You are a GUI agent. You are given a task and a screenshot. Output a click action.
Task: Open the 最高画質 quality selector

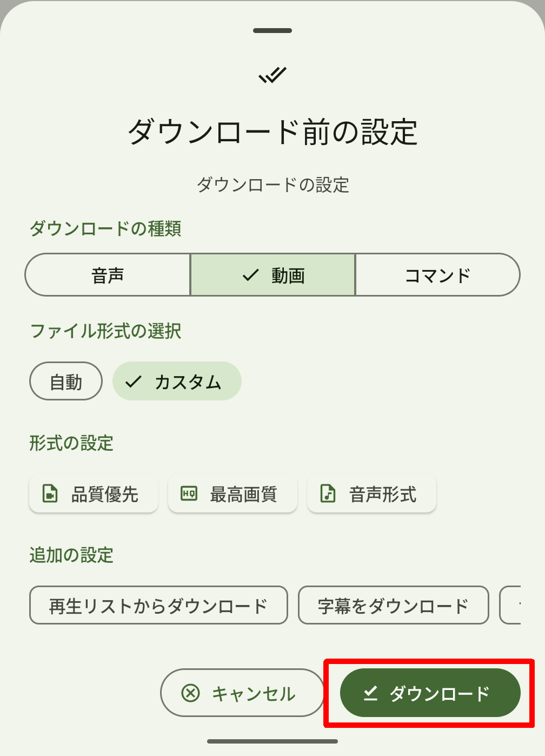pyautogui.click(x=233, y=494)
